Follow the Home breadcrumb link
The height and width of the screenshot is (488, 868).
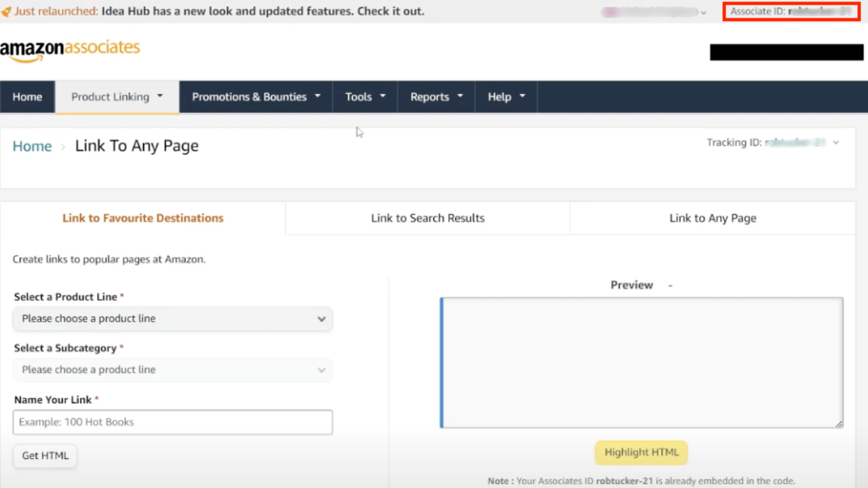(32, 146)
